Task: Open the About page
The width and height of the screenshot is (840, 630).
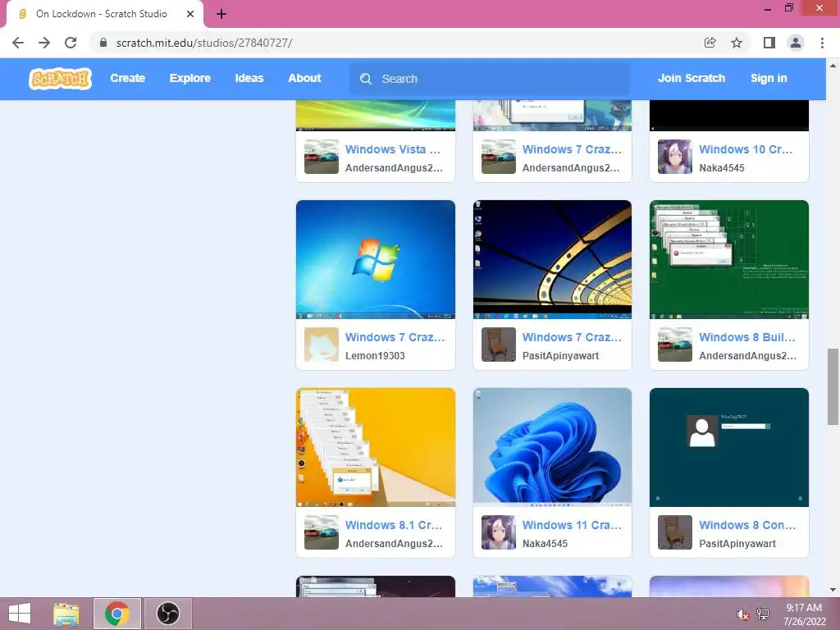Action: tap(304, 78)
